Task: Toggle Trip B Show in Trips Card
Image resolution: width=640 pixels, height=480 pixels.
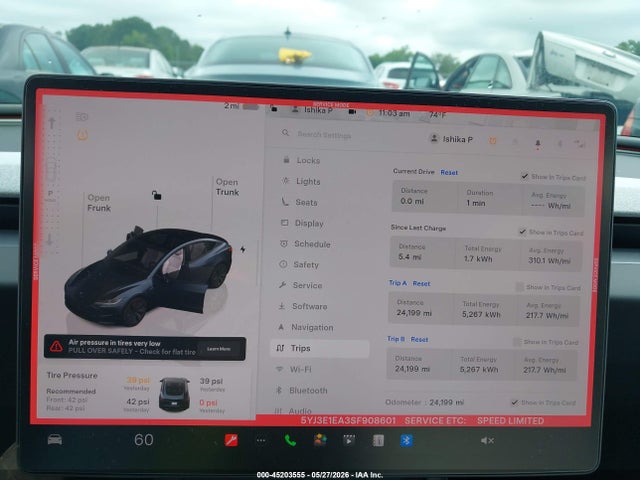Action: pyautogui.click(x=517, y=342)
